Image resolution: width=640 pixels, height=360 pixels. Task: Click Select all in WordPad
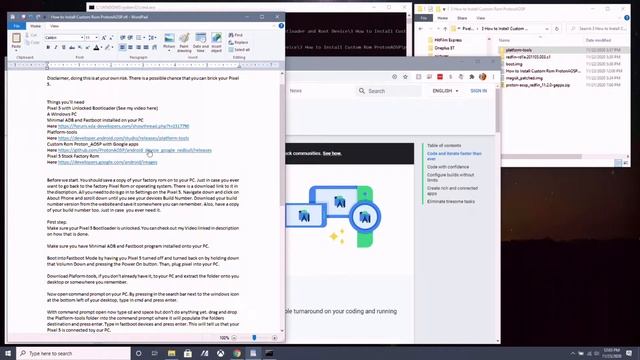(x=240, y=50)
